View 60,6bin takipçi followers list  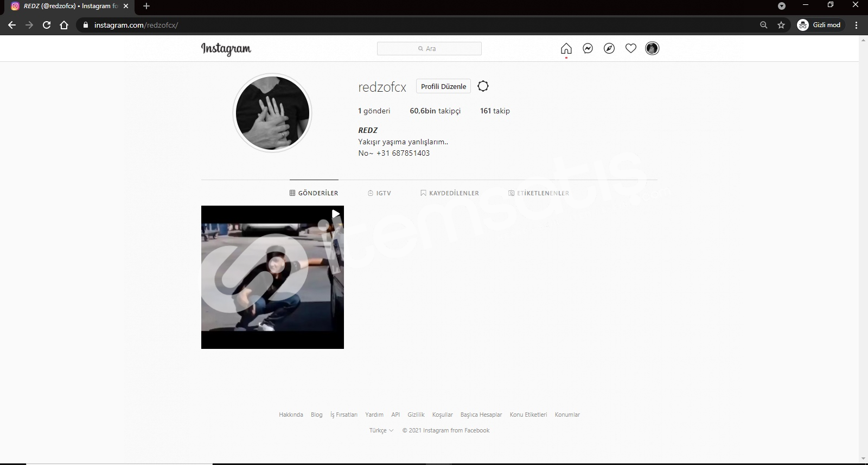pyautogui.click(x=435, y=111)
